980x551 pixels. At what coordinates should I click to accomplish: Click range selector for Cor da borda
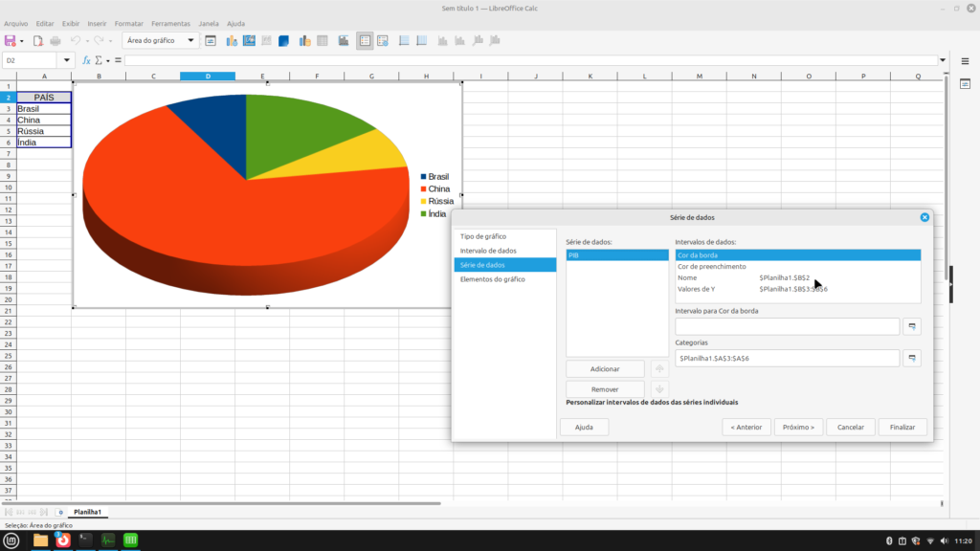click(912, 326)
